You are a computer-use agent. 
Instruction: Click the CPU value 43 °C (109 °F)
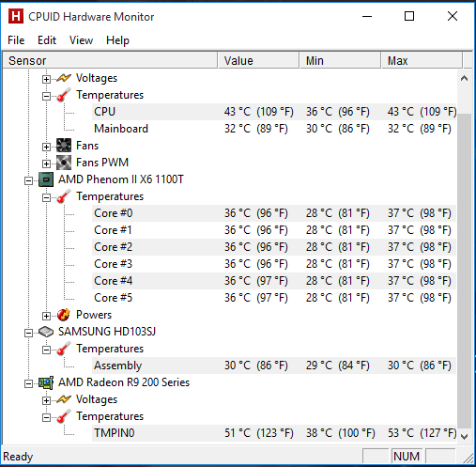(x=259, y=112)
